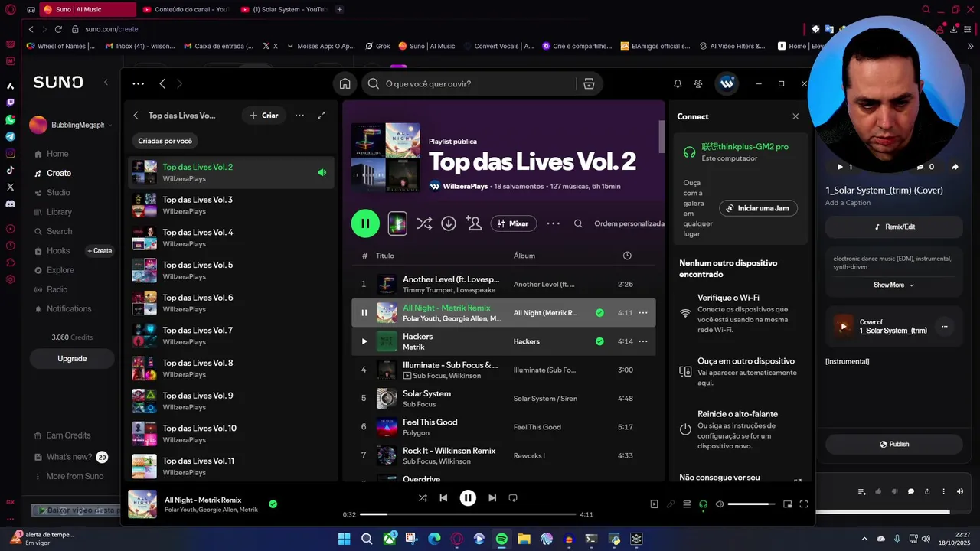Seek in the song progress bar

(x=468, y=514)
